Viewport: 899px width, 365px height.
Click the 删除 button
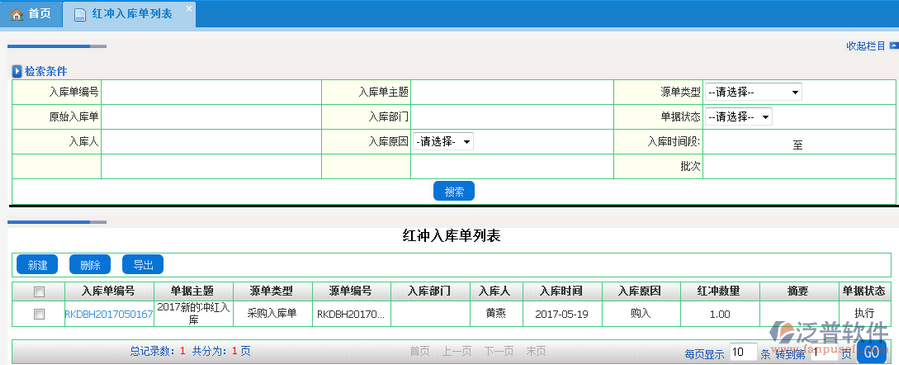pos(90,265)
